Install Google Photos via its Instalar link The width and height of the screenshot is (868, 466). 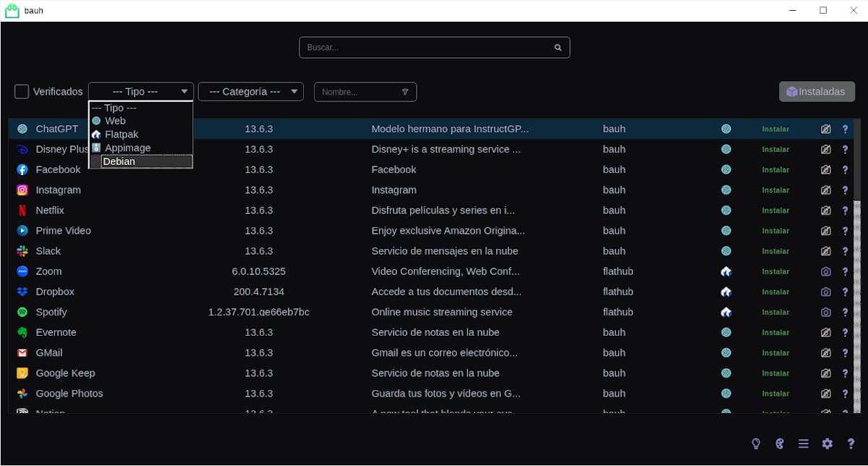775,394
